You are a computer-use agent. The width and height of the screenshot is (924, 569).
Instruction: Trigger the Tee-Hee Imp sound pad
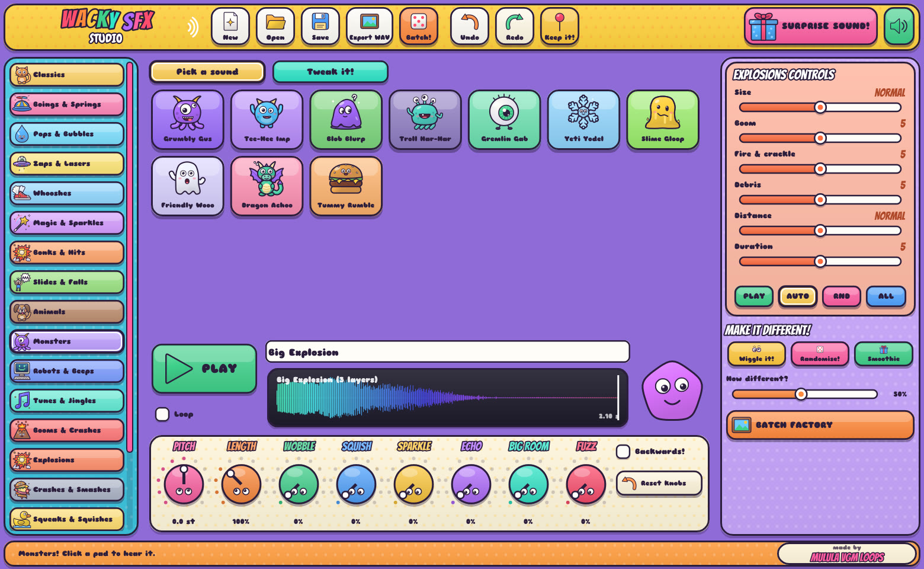[267, 120]
